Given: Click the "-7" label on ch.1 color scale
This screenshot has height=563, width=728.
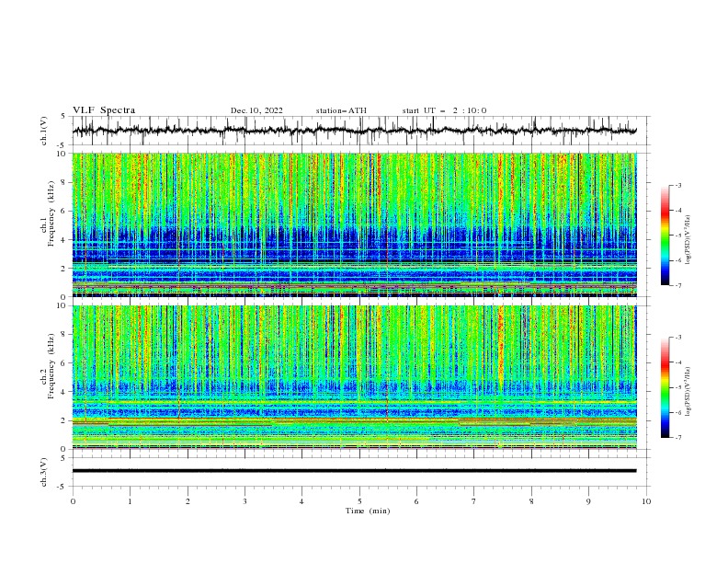Looking at the screenshot, I should 677,285.
